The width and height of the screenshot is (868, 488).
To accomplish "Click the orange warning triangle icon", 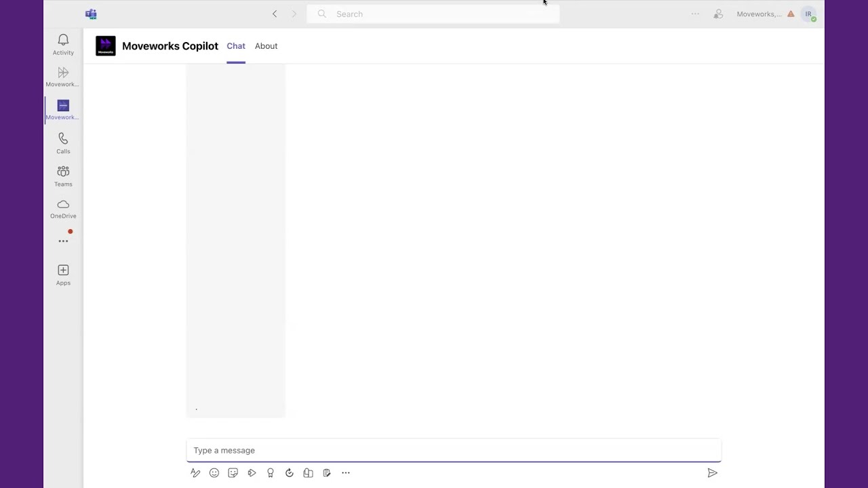I will [791, 14].
